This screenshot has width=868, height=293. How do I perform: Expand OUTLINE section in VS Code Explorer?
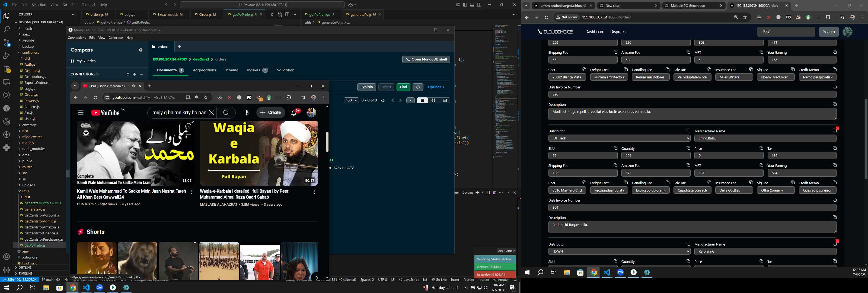[x=25, y=268]
